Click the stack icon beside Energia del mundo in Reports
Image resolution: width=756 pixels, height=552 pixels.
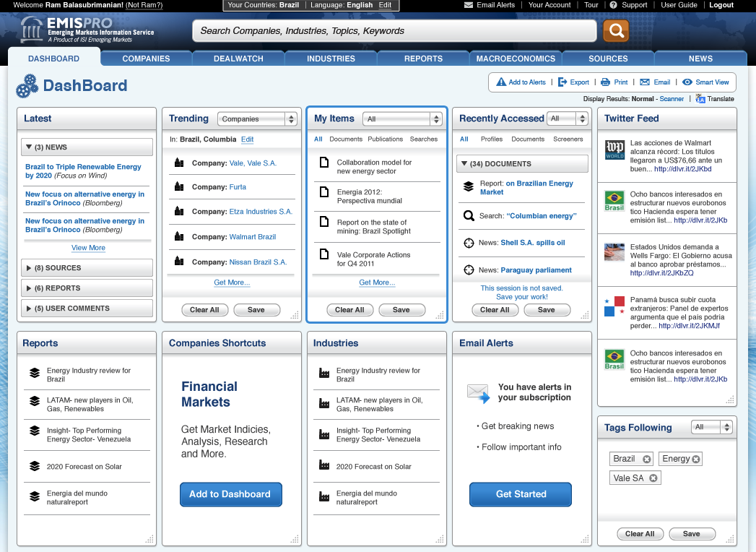click(x=35, y=496)
